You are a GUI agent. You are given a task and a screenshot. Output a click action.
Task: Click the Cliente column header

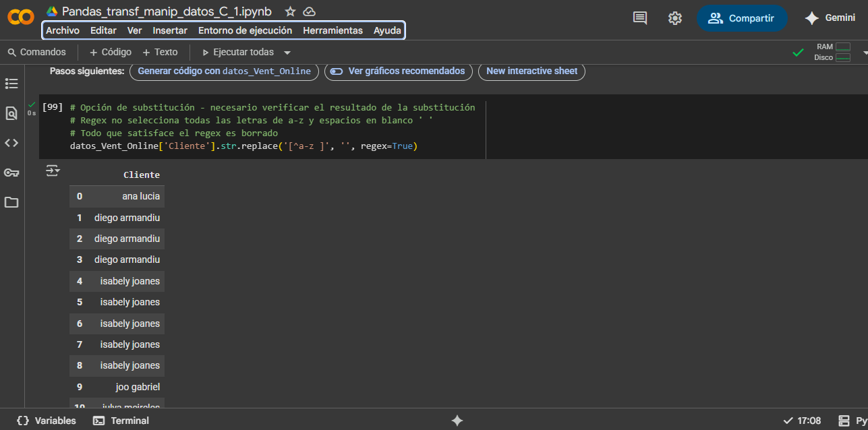142,175
